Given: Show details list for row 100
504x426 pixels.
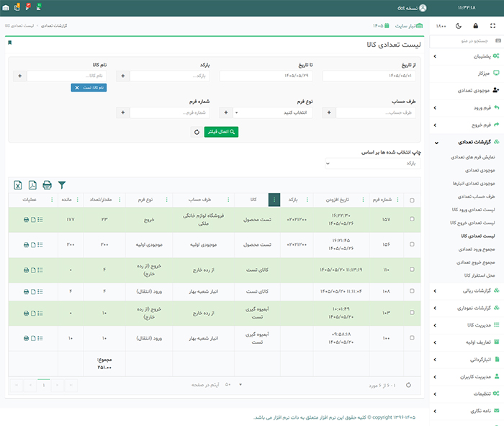Looking at the screenshot, I should click(40, 338).
